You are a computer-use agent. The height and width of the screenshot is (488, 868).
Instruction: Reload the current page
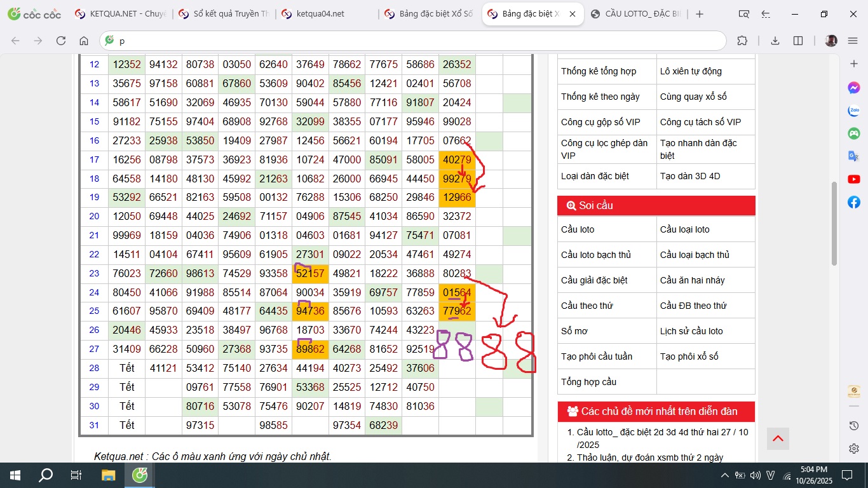(x=61, y=41)
